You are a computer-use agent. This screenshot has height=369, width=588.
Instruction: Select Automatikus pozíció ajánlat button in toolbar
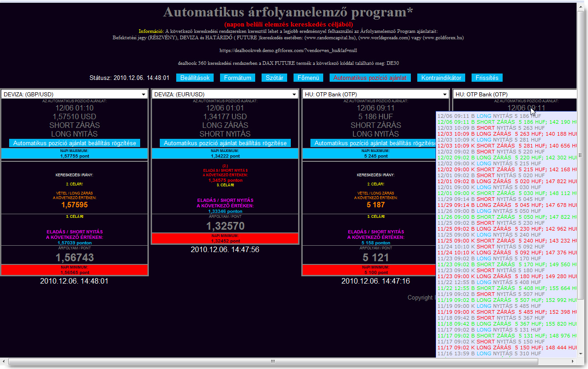pos(370,78)
